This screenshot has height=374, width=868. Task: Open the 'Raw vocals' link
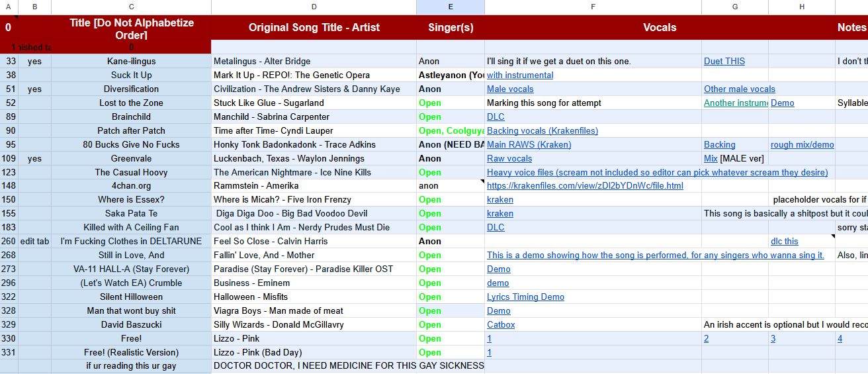click(x=509, y=158)
